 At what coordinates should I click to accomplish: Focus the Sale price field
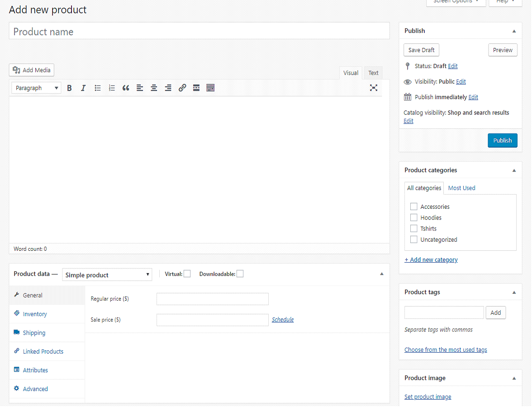point(213,320)
